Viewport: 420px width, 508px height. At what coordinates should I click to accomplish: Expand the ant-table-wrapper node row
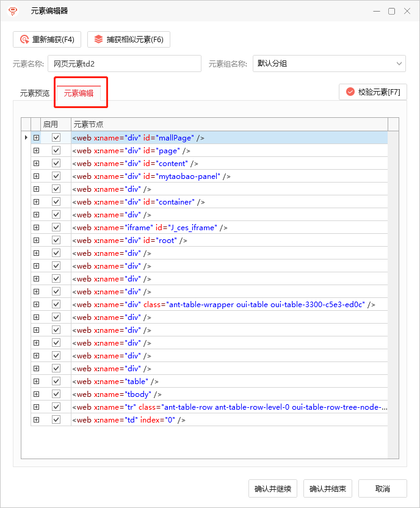pyautogui.click(x=36, y=305)
